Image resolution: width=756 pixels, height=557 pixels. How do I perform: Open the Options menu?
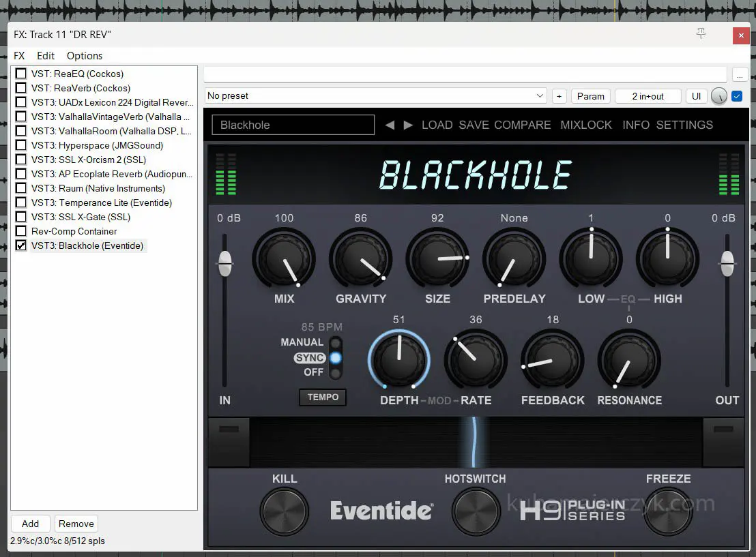(85, 56)
